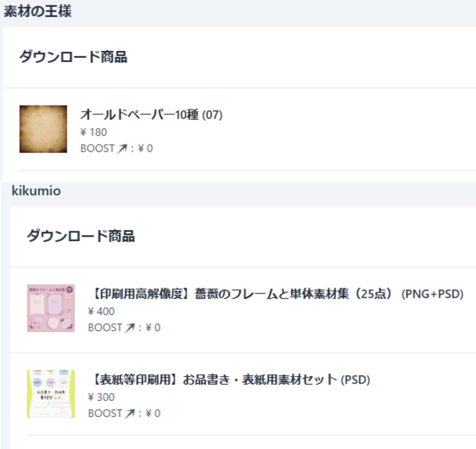This screenshot has width=476, height=449.
Task: Click the BOOST arrow icon for 薔薇のフレーム item
Action: [x=129, y=328]
